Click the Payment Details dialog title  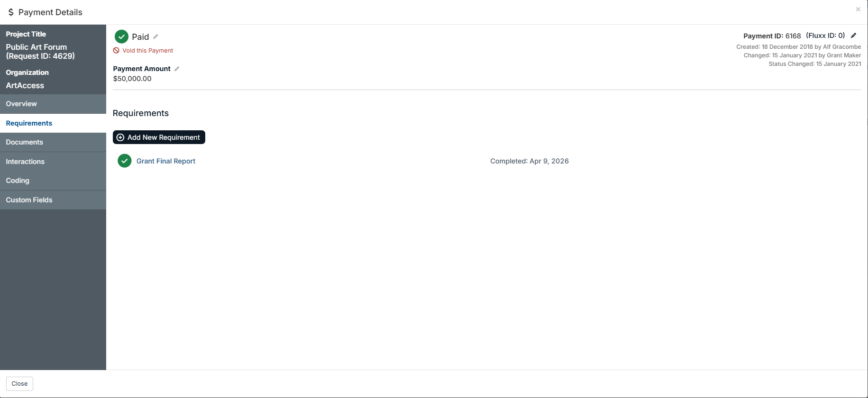[50, 12]
